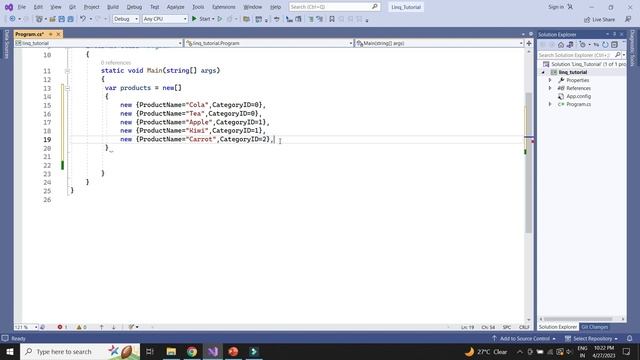Screen dimensions: 640x360
Task: Click the Bookmark toolbar icon
Action: coord(332,19)
